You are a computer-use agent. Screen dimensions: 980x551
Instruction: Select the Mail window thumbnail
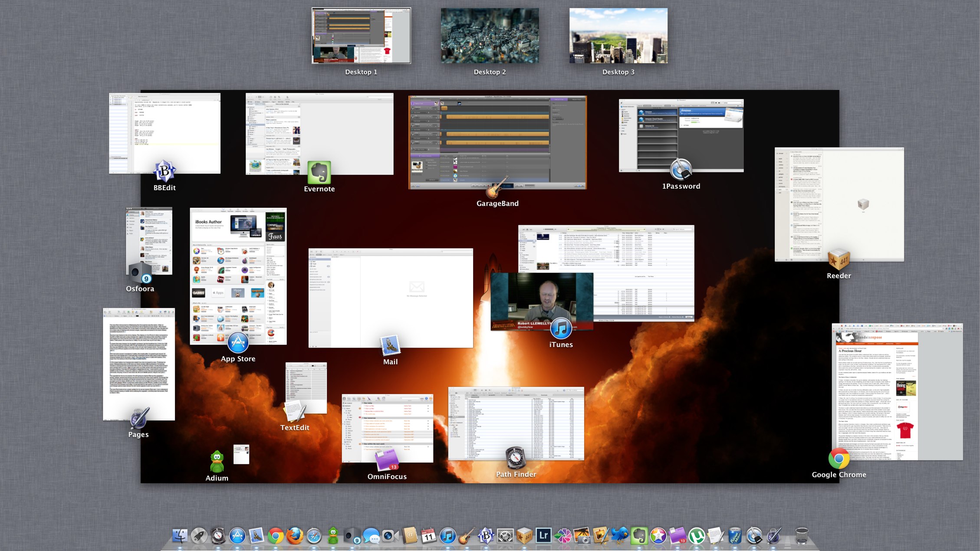click(390, 297)
